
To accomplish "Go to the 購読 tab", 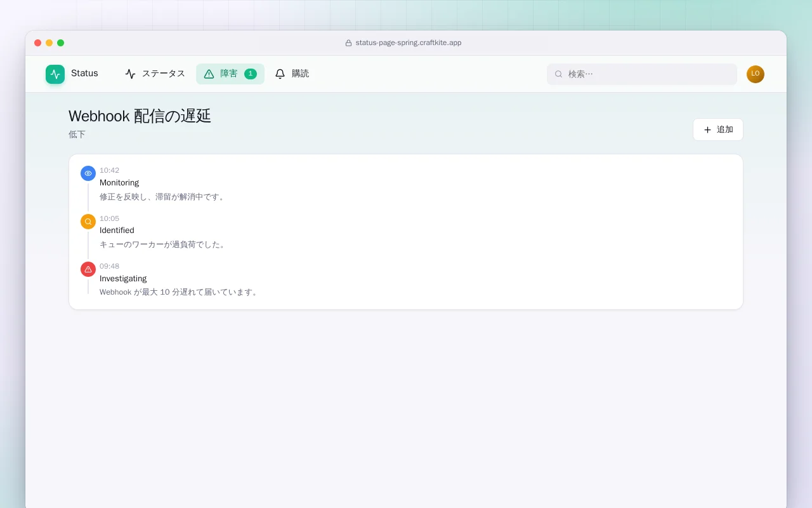I will coord(292,74).
